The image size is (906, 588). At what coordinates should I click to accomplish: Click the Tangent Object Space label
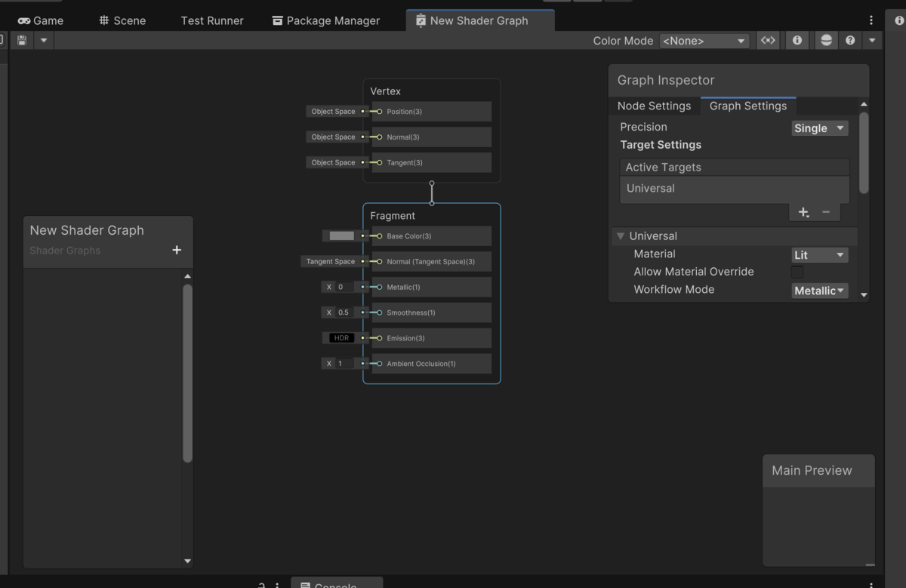(x=333, y=163)
